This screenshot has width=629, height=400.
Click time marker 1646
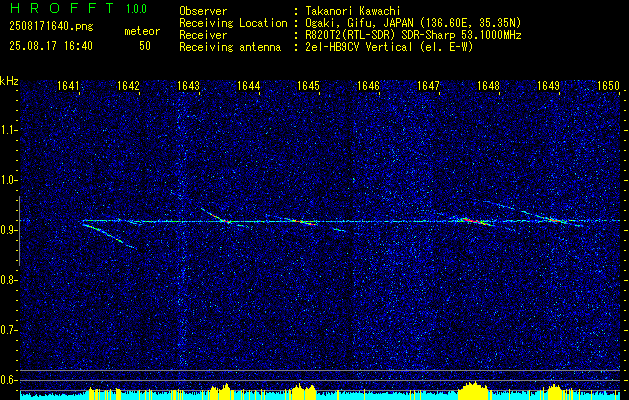(x=368, y=85)
